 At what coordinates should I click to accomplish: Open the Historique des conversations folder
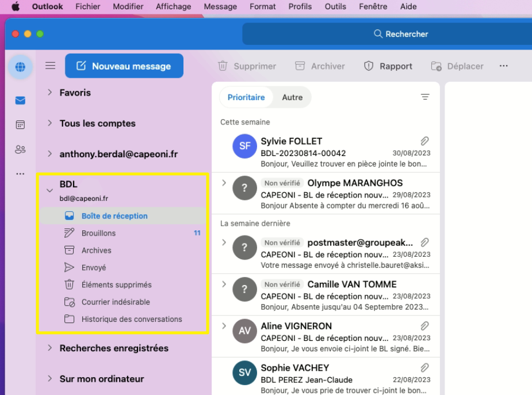click(123, 319)
